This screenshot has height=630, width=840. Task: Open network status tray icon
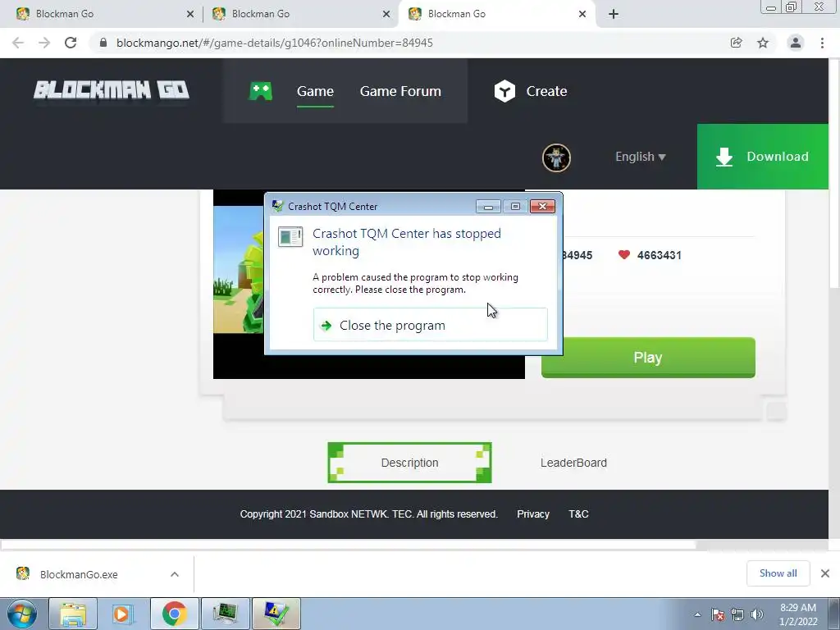pos(737,614)
